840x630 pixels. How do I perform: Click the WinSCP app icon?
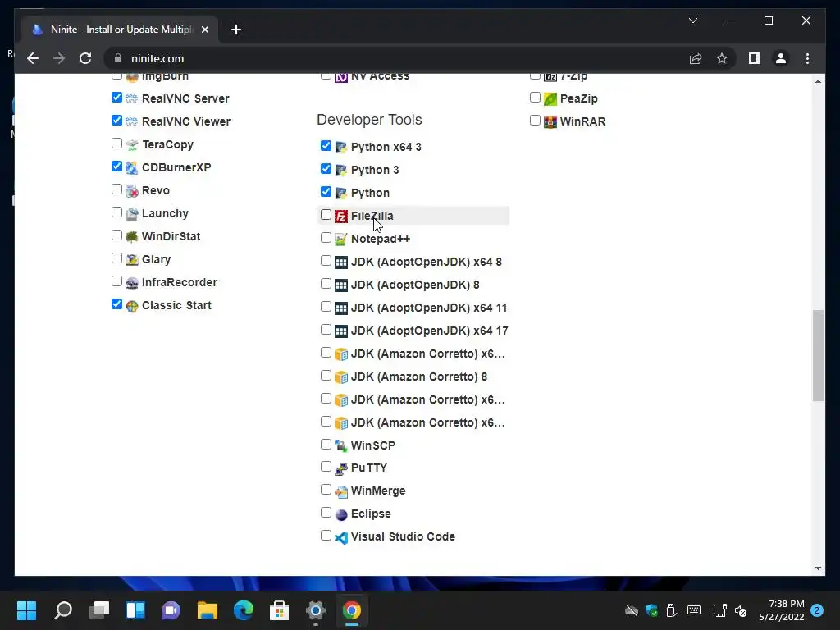coord(340,445)
